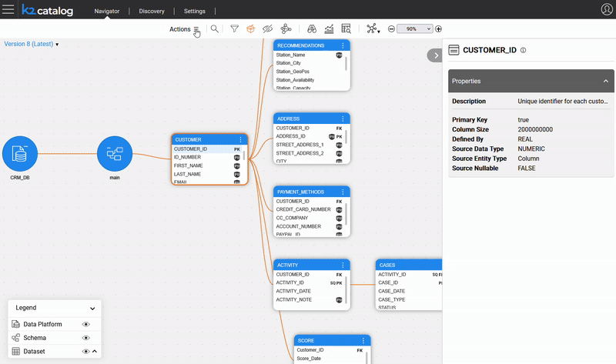Click the CRM_DB data platform node
616x364 pixels.
point(20,155)
